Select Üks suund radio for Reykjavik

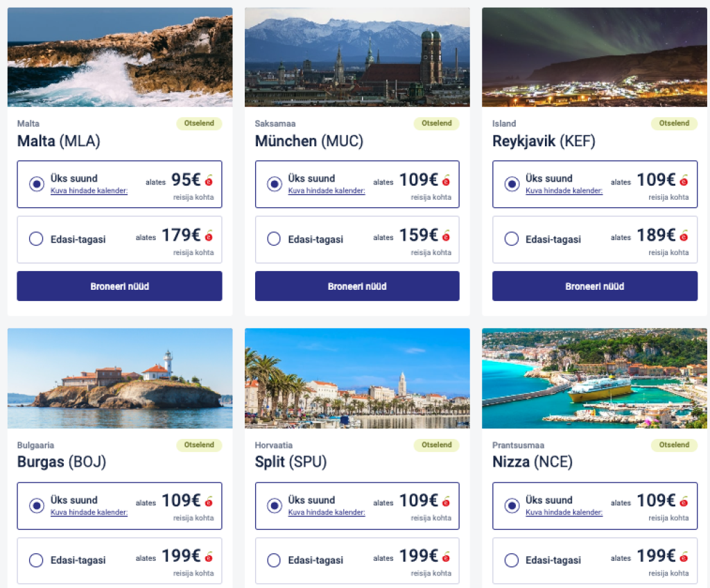(512, 184)
